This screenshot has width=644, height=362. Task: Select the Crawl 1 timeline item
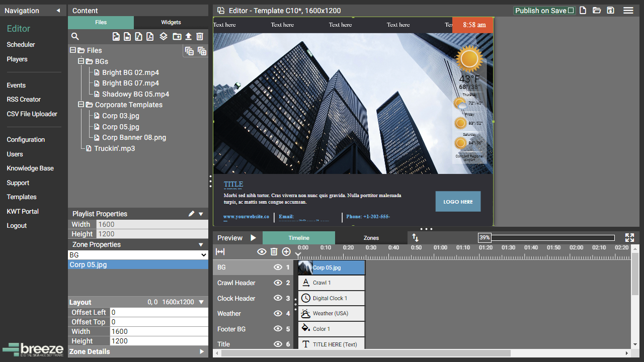click(331, 283)
